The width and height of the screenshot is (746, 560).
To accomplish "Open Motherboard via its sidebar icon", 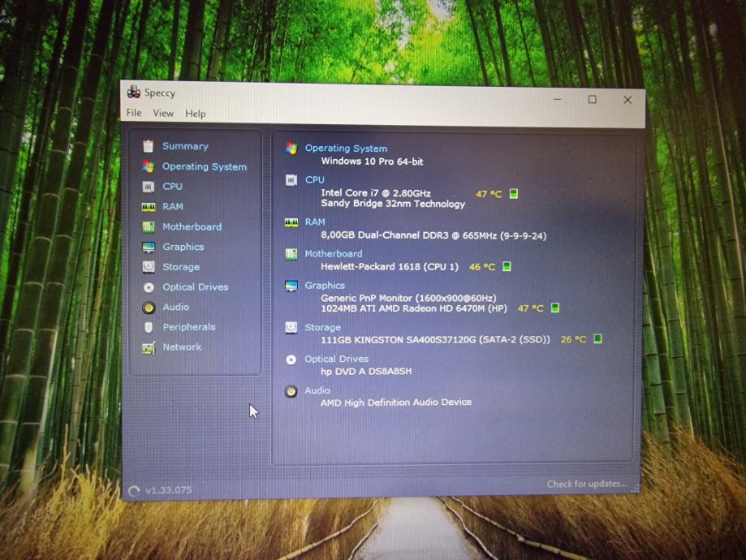I will click(148, 227).
